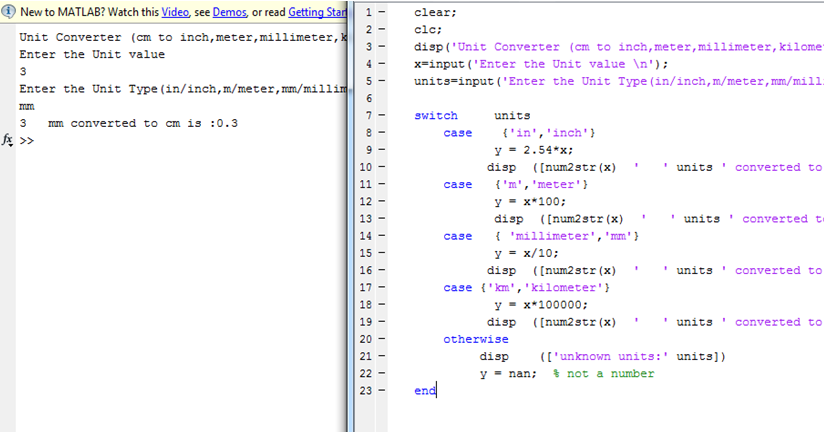This screenshot has height=433, width=824.
Task: Set breakpoint dash on line 15
Action: coord(382,253)
